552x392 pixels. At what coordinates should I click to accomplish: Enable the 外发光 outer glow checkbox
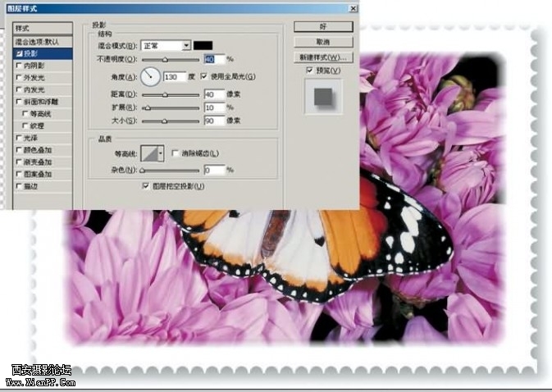pos(19,77)
